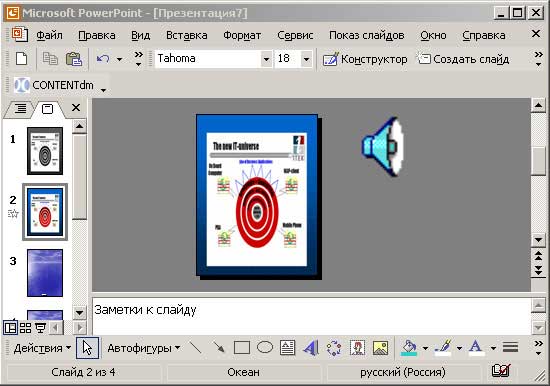Select the Arrow drawing tool
The height and width of the screenshot is (386, 550).
219,348
